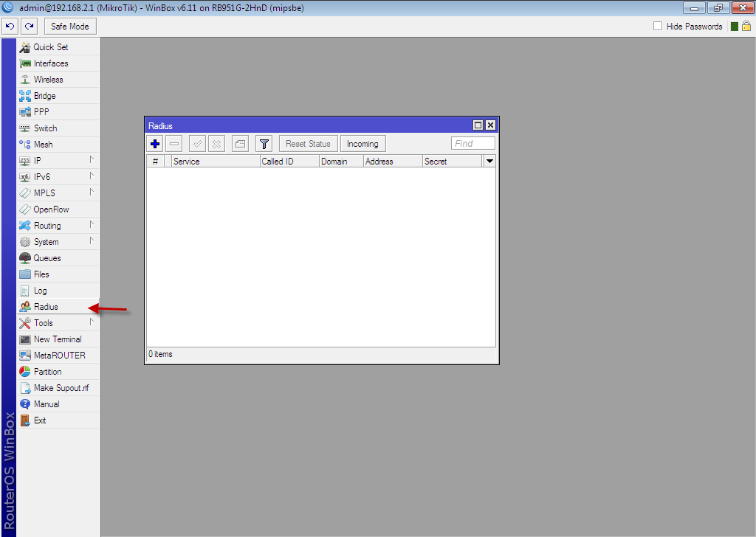Click the comment button in Radius toolbar

click(x=240, y=144)
